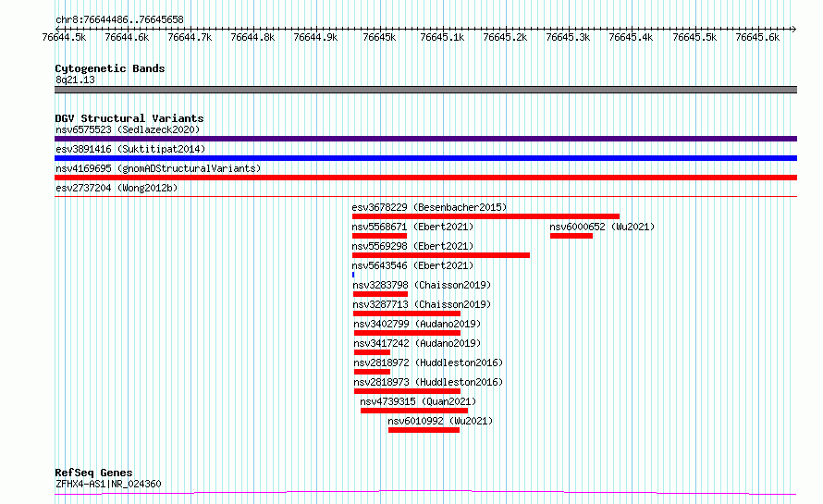Click the magenta ZFHX4-AS1 gene line
This screenshot has width=823, height=504.
click(425, 493)
